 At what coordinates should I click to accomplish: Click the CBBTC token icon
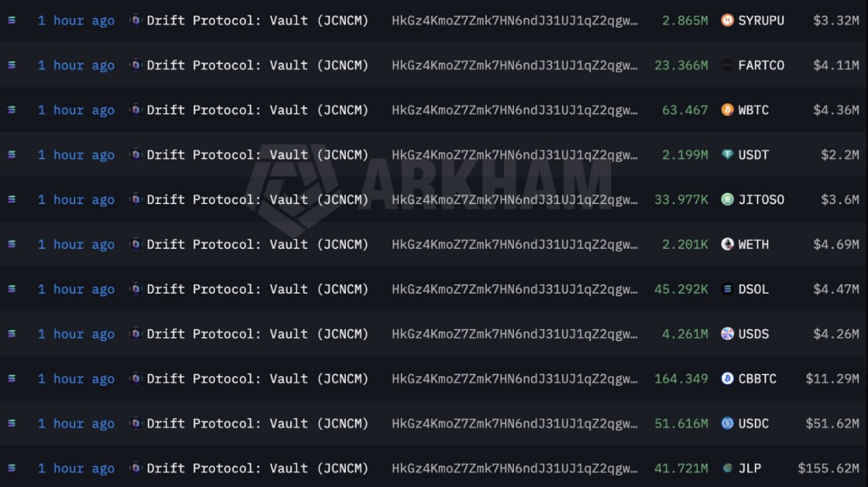(727, 378)
